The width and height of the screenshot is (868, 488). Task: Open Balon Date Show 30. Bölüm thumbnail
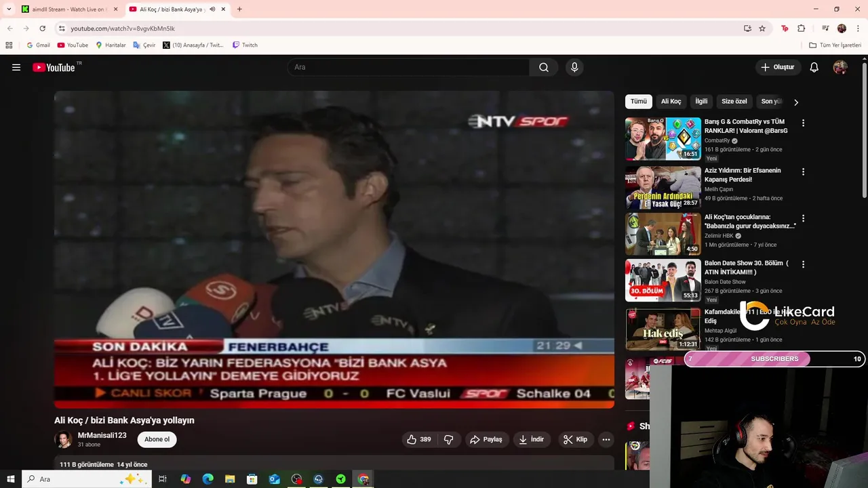click(663, 280)
